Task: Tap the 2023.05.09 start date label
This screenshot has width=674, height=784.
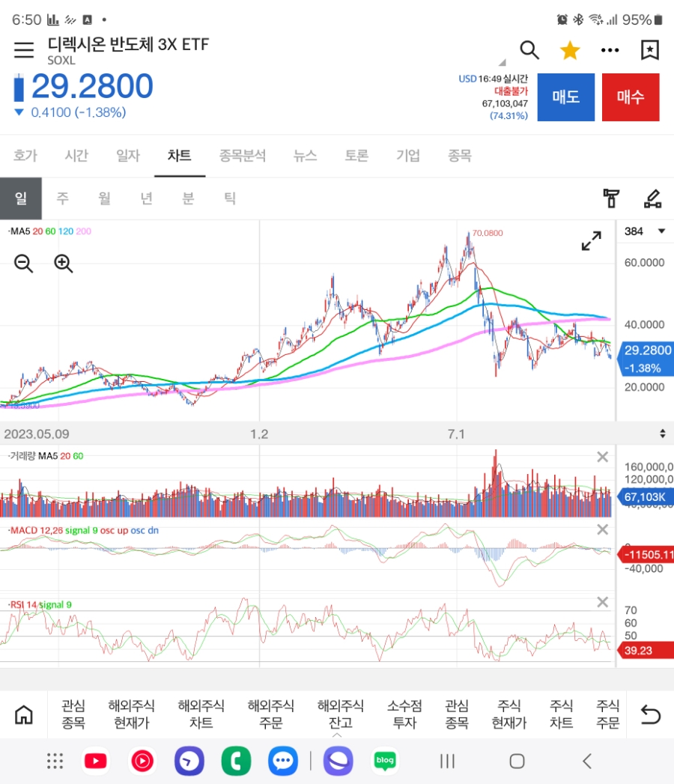Action: [37, 434]
